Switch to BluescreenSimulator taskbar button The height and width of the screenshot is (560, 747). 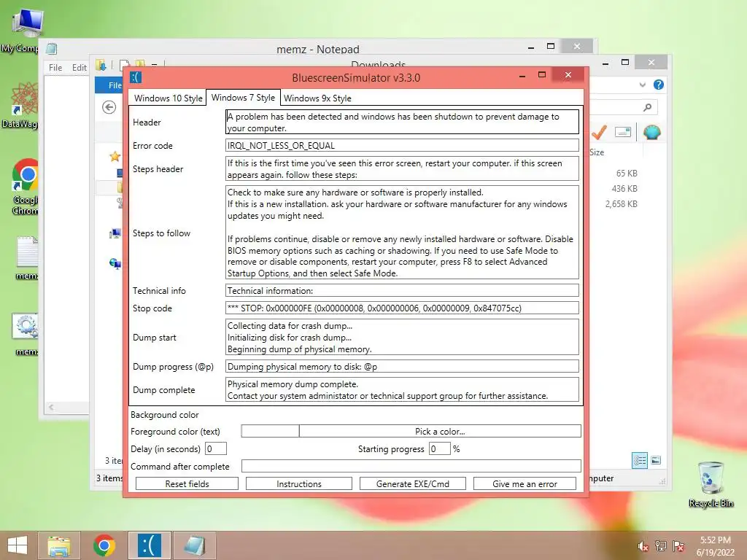(150, 545)
